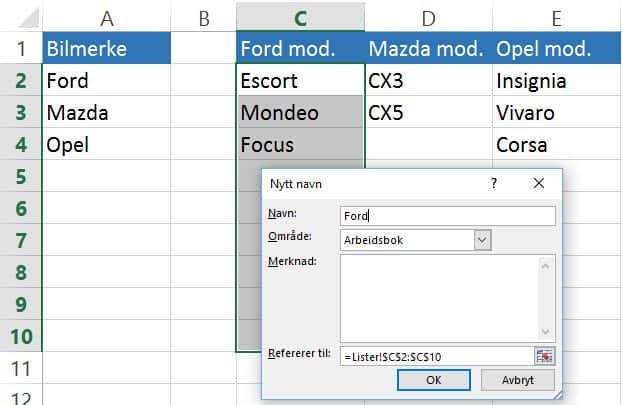The width and height of the screenshot is (622, 405).
Task: Select the Bilmerke header cell
Action: coord(106,48)
